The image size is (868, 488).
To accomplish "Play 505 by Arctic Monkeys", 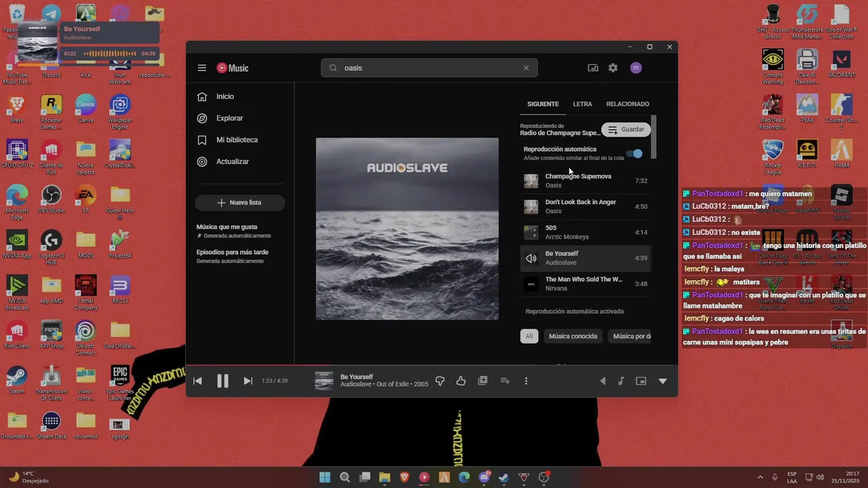I will 586,232.
